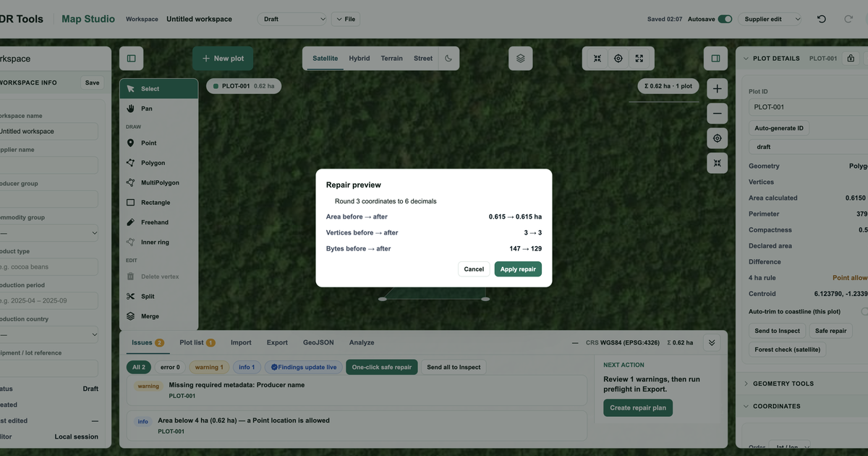Cancel the repair preview dialog
The width and height of the screenshot is (868, 456).
click(474, 269)
